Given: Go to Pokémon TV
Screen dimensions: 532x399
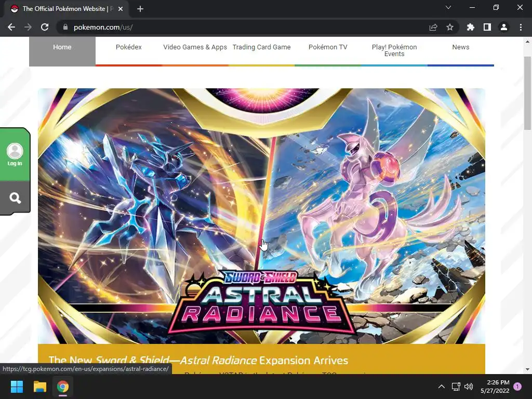Looking at the screenshot, I should [328, 47].
